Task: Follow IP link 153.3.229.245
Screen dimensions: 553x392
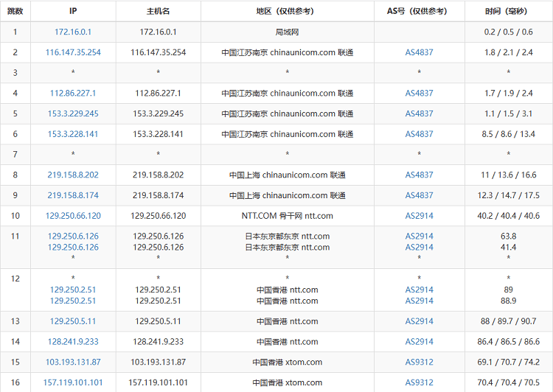Action: click(x=73, y=114)
